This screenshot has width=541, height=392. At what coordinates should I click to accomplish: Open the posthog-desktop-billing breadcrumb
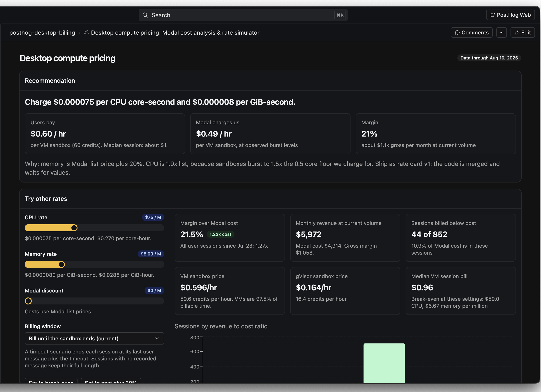tap(42, 33)
